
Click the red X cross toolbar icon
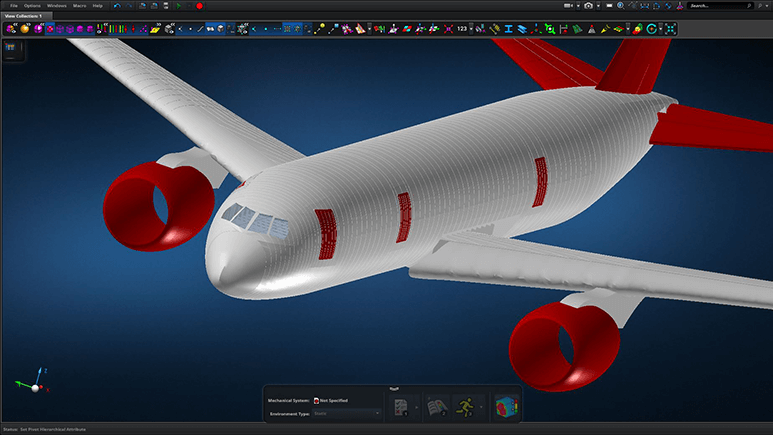pos(448,29)
